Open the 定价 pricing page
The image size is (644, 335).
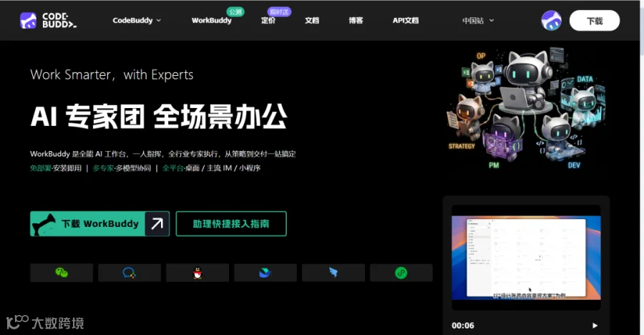(x=268, y=21)
